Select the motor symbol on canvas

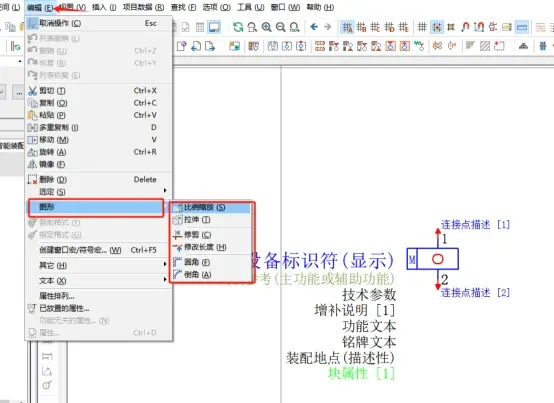(x=432, y=259)
